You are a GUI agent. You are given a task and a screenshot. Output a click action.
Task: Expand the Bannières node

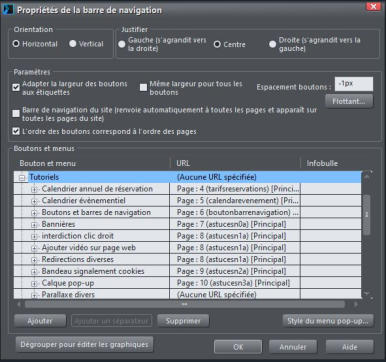(34, 225)
